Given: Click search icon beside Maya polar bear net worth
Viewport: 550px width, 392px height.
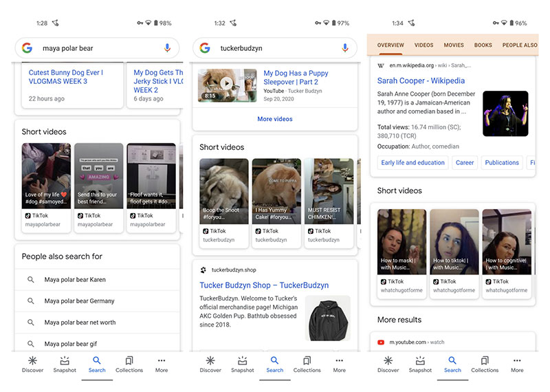Looking at the screenshot, I should click(31, 323).
